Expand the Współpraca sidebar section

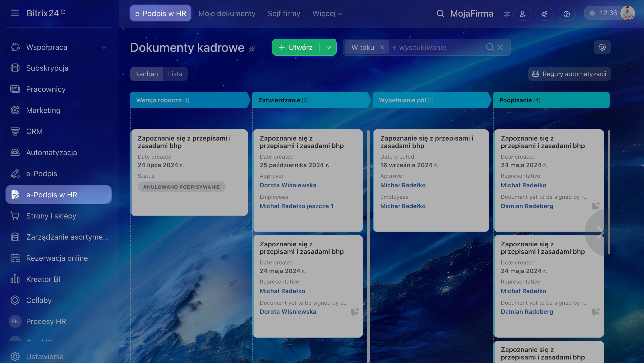[104, 47]
